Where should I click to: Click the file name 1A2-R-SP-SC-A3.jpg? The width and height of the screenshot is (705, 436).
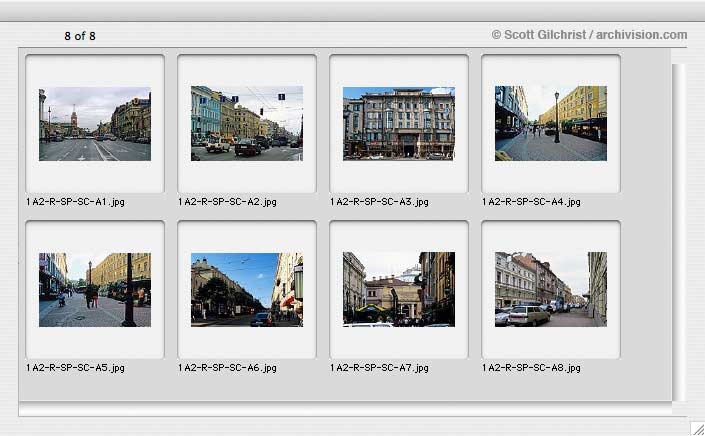379,202
